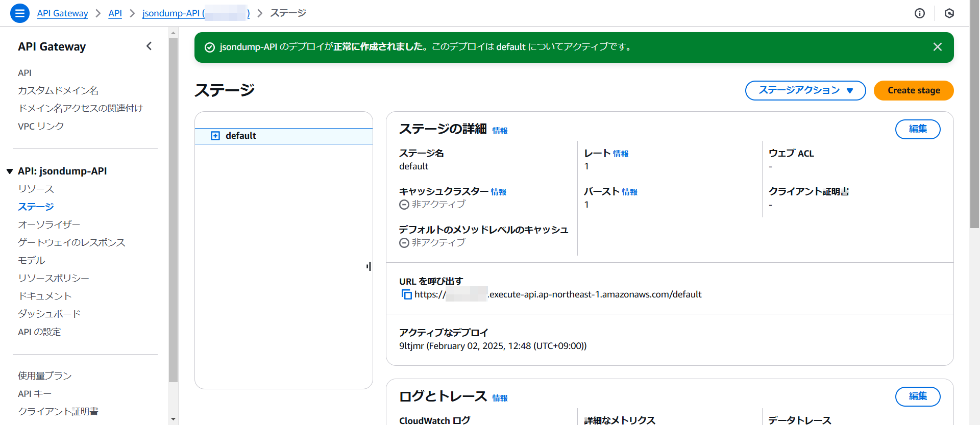Open the ステージアクション dropdown
The height and width of the screenshot is (425, 980).
click(x=805, y=90)
